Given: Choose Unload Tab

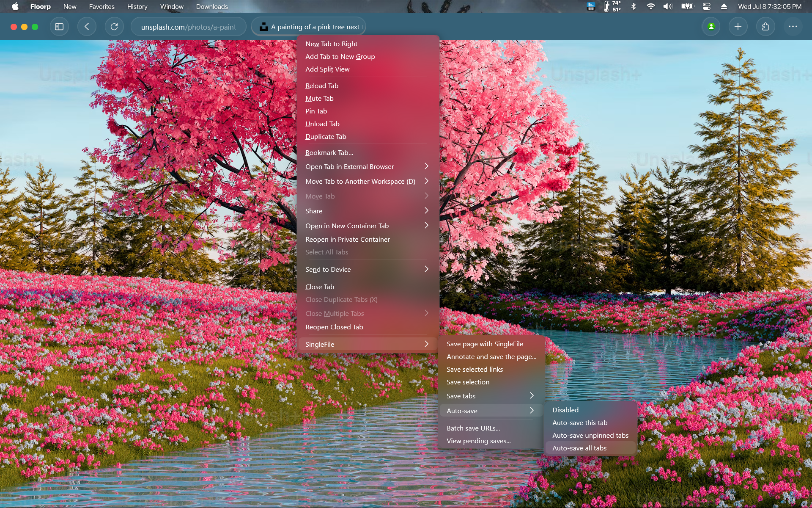Looking at the screenshot, I should click(x=368, y=124).
